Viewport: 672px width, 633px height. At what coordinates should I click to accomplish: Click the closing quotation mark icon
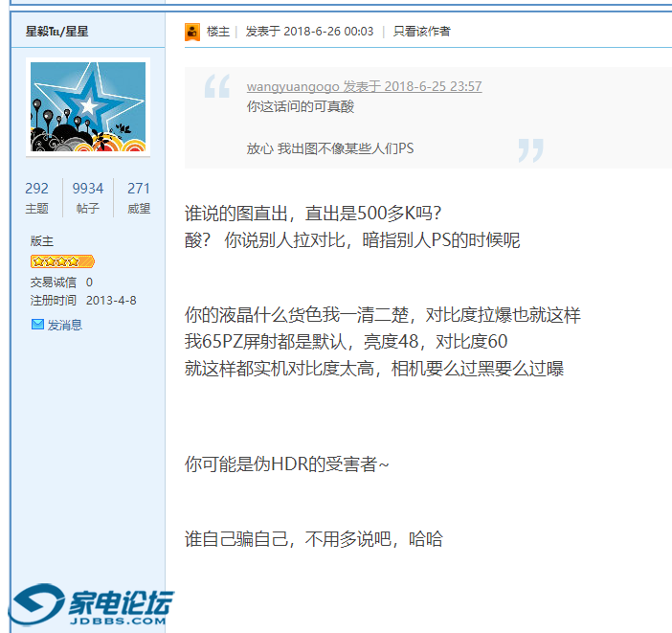coord(529,148)
